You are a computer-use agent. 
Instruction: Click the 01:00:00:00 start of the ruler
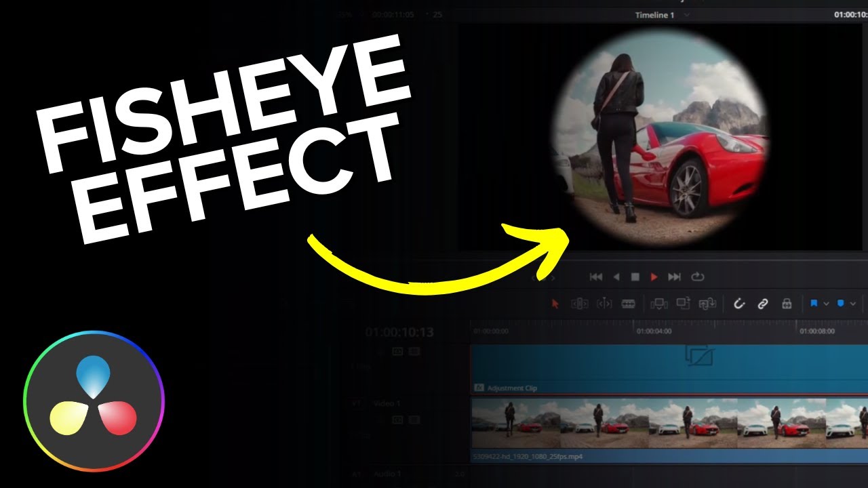(x=490, y=331)
